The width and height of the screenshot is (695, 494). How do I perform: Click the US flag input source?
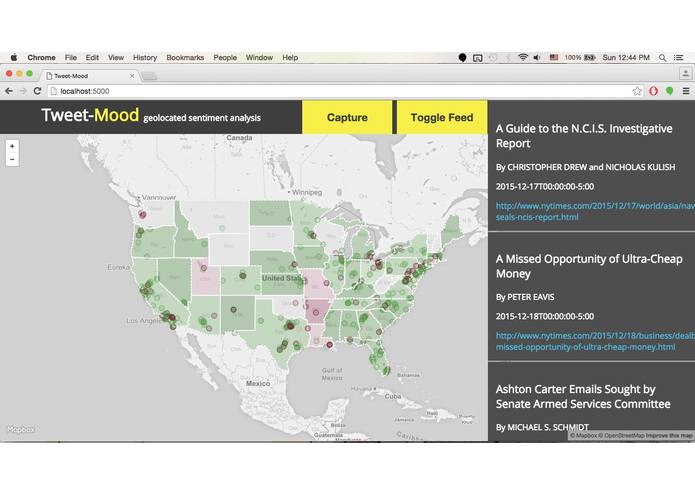[554, 58]
